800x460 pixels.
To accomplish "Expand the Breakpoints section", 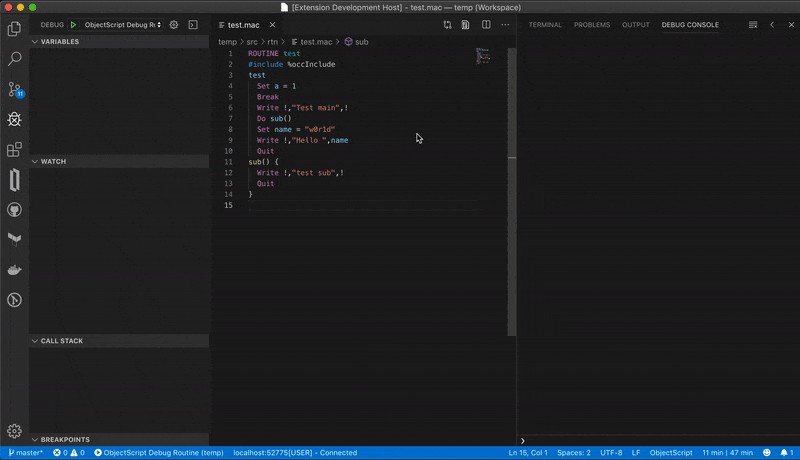I will (x=64, y=439).
